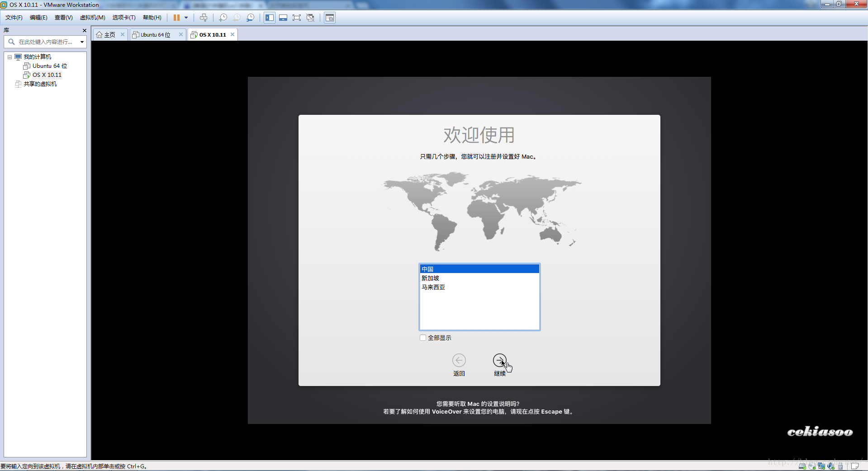
Task: Select 共享的虚拟机 in library tree
Action: (x=40, y=84)
